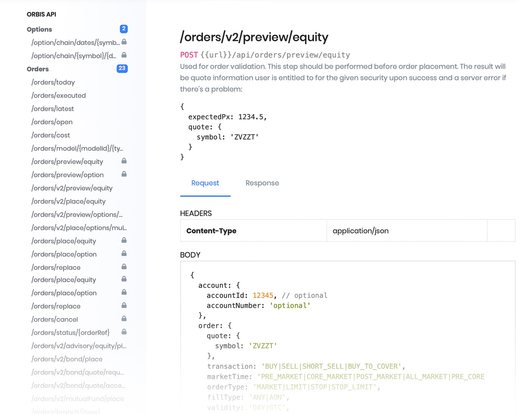
Task: Open the /orders/v2/mutualFund/place endpoint
Action: (78, 399)
